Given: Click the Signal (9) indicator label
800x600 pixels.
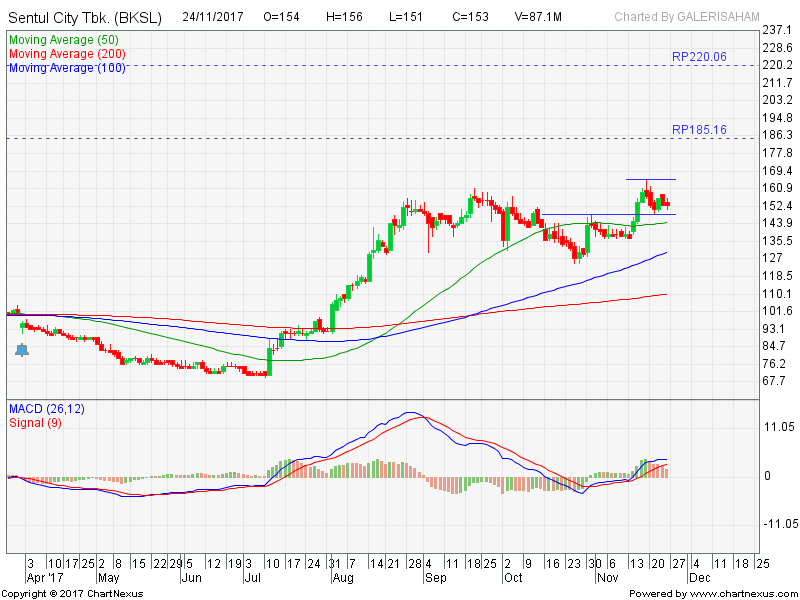Looking at the screenshot, I should pyautogui.click(x=37, y=423).
